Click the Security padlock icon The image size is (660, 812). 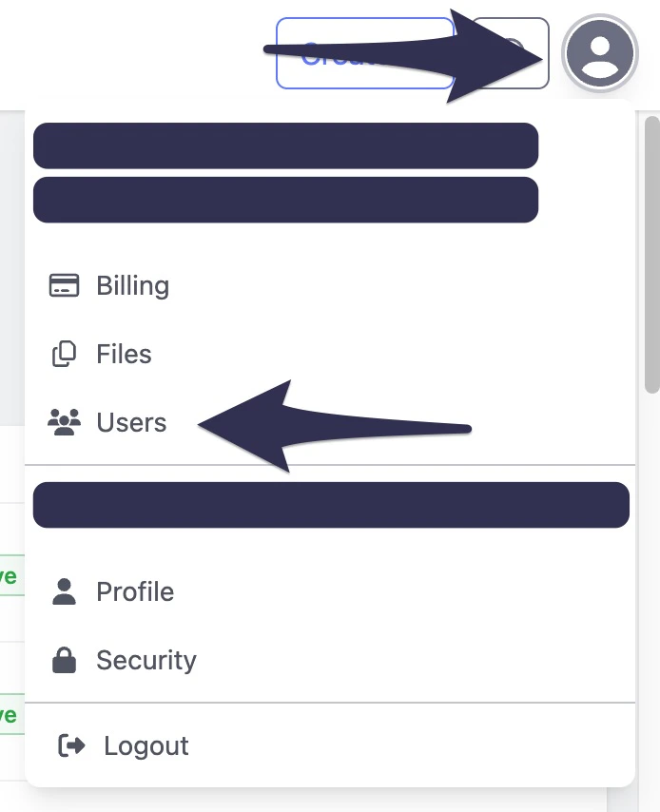point(64,659)
